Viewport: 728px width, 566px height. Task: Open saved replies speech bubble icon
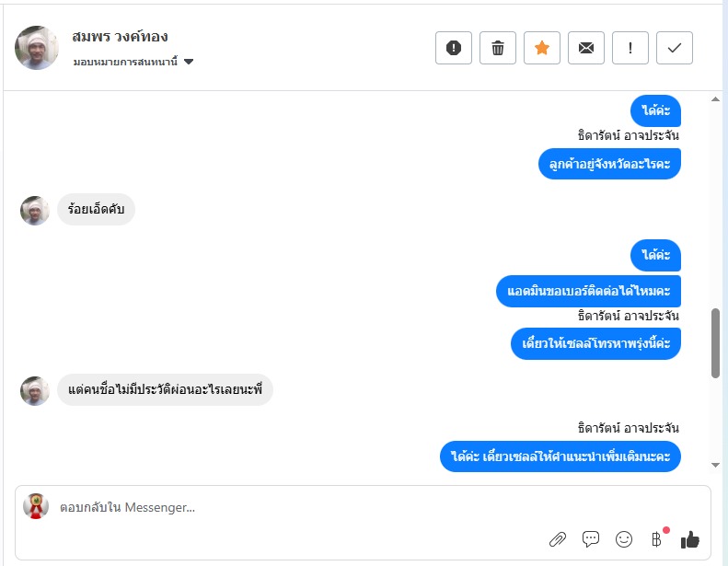pyautogui.click(x=591, y=539)
